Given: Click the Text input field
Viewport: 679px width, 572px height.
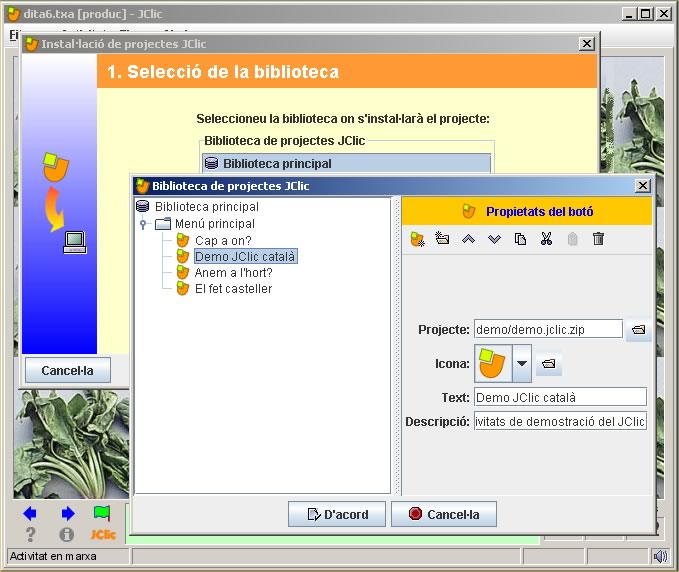Looking at the screenshot, I should (x=560, y=397).
